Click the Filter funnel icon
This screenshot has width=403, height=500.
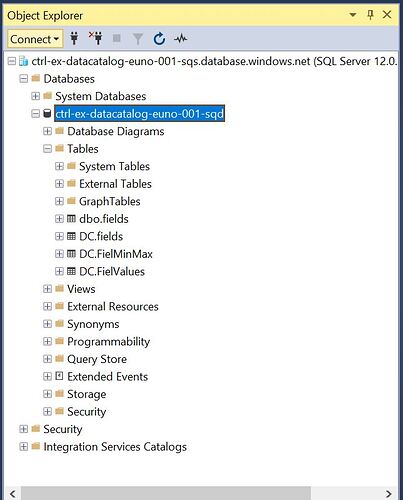click(x=138, y=39)
